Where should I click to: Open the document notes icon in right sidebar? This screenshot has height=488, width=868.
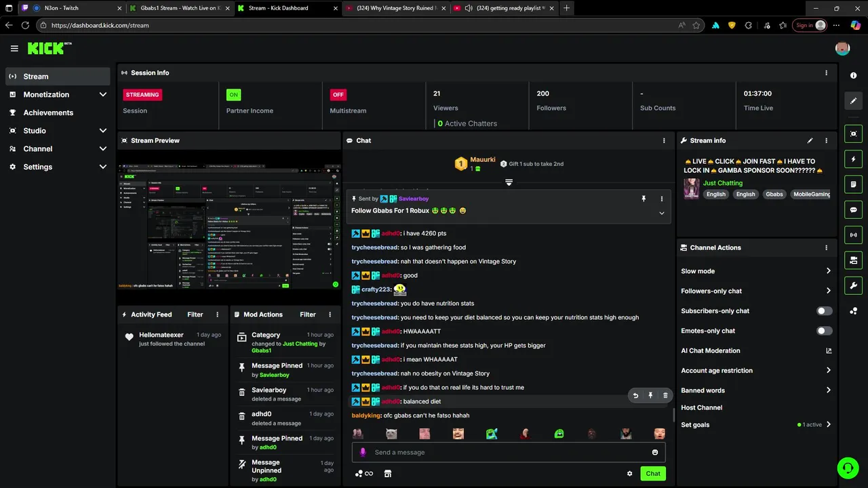click(854, 184)
